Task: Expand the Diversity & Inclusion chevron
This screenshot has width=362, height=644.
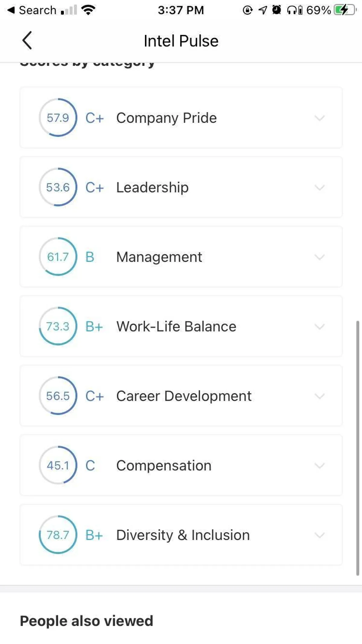Action: [x=319, y=535]
